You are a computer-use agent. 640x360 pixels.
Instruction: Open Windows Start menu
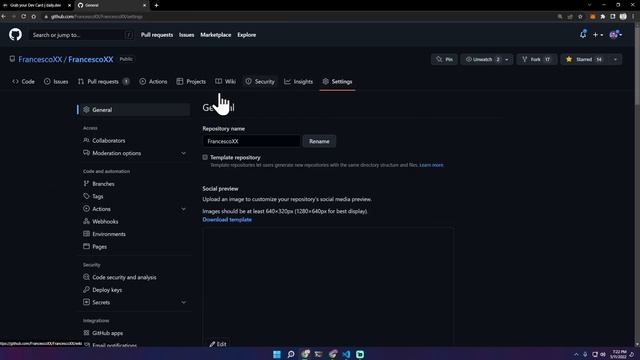pos(277,354)
